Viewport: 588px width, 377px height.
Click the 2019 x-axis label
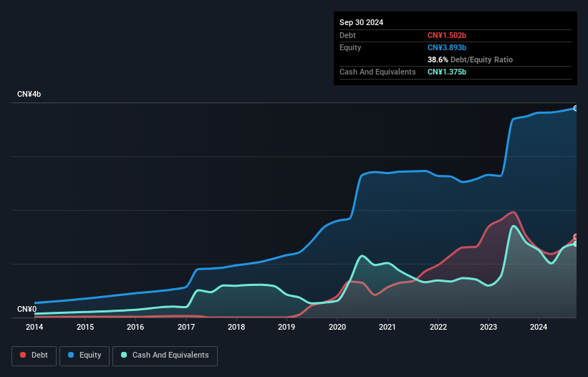(286, 327)
